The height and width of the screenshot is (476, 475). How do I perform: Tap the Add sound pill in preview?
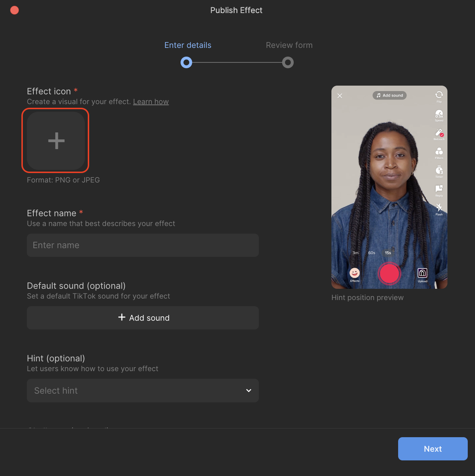389,95
